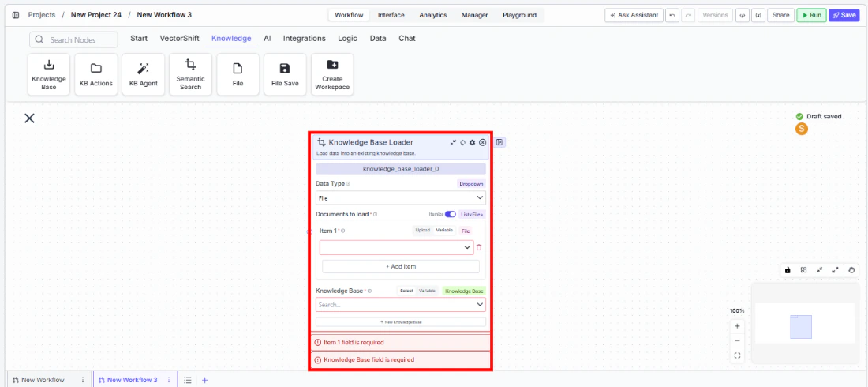
Task: Open the Playground view tab
Action: point(519,15)
